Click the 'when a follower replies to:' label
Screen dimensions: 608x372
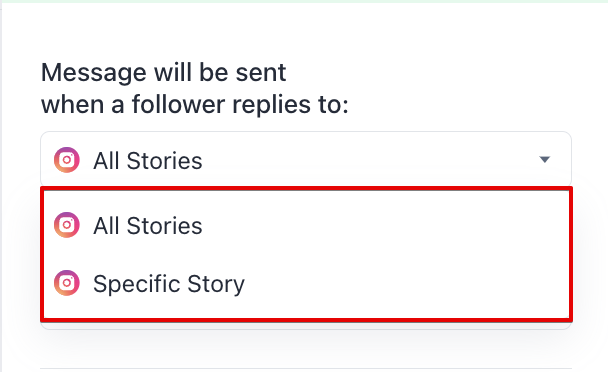click(195, 105)
